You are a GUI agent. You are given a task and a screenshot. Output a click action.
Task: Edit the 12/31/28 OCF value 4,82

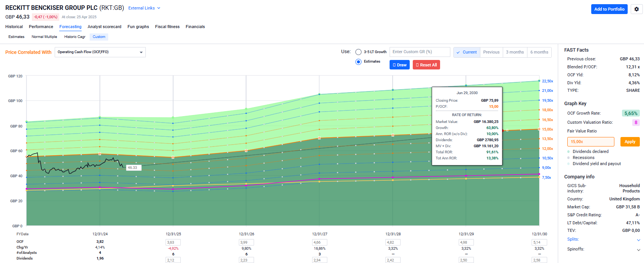tap(393, 242)
